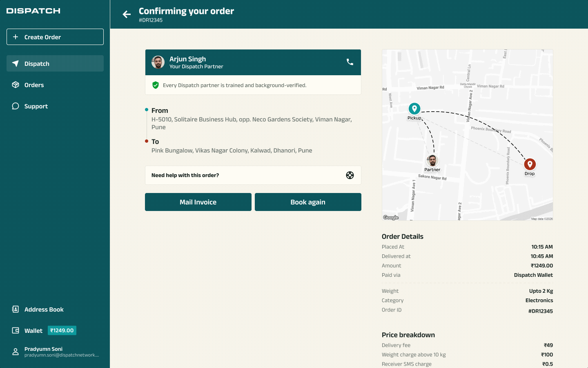Click the To address Pink Bungalow text
This screenshot has height=368, width=588.
point(232,150)
